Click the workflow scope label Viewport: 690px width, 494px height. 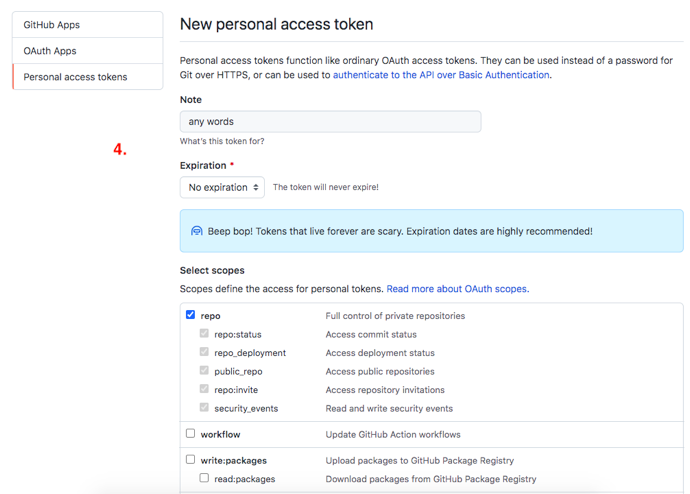220,435
